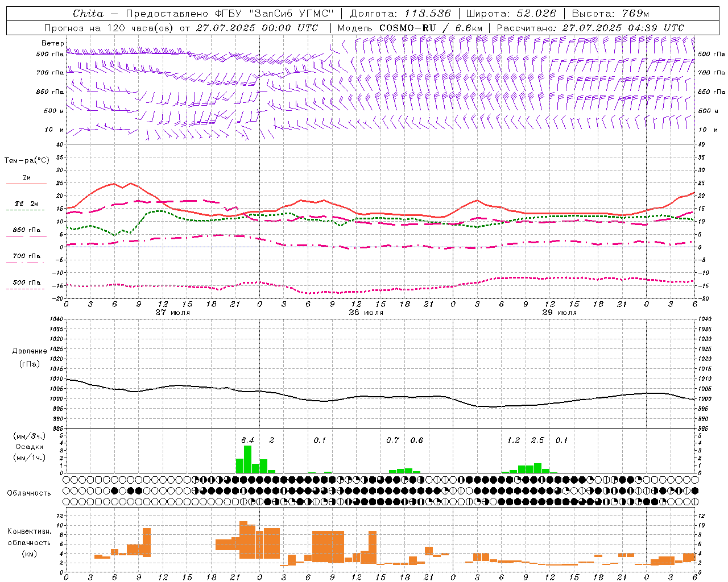The height and width of the screenshot is (582, 728).
Task: Click the "Td 2м" dew point legend entry
Action: pyautogui.click(x=26, y=203)
